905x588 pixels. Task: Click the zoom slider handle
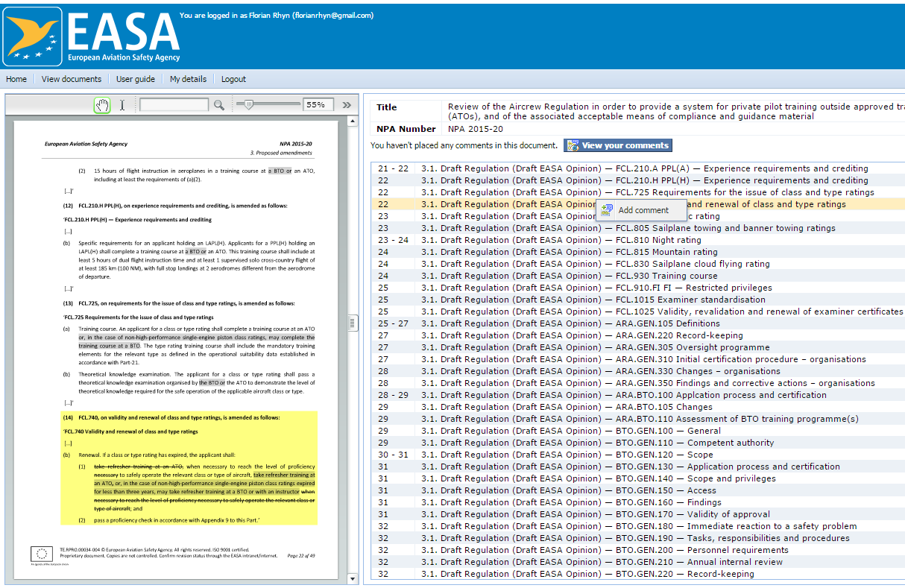tap(248, 105)
